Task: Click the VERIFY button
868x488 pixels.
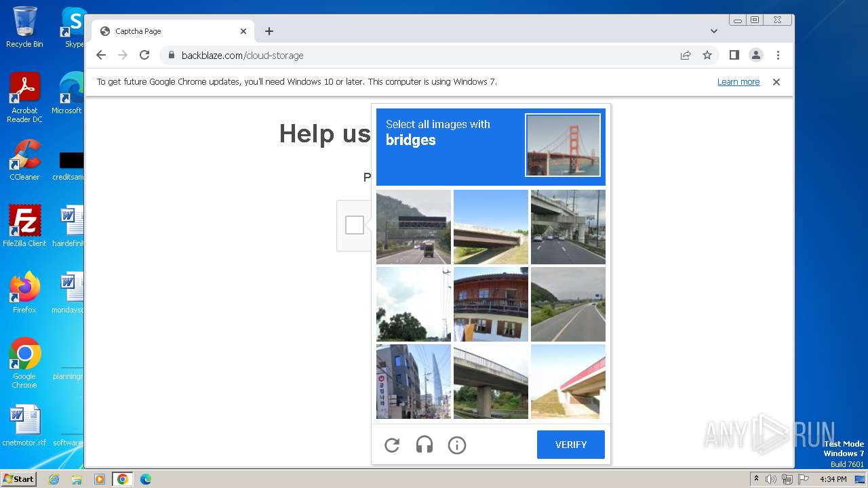Action: coord(570,445)
